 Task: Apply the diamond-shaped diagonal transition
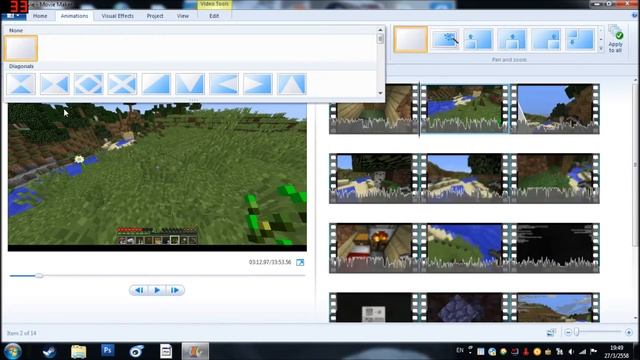[x=89, y=84]
